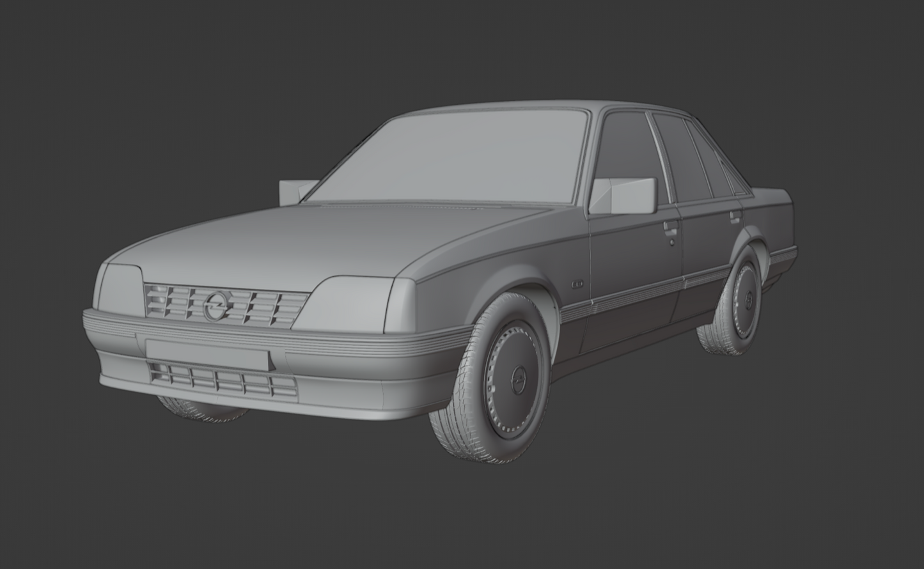
Task: Click the side mirror on the front door
Action: point(623,196)
